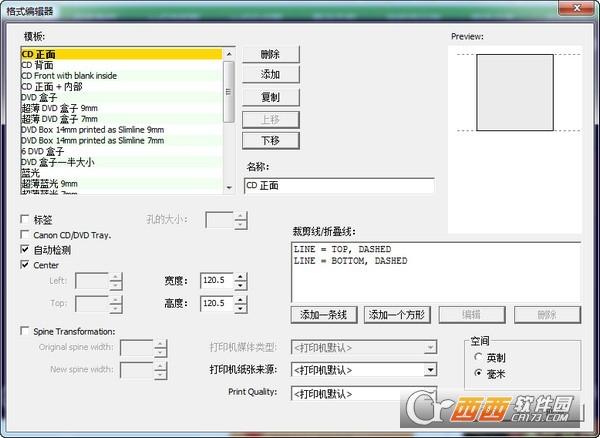Select the 毫米 radio button
The height and width of the screenshot is (438, 600).
click(478, 373)
